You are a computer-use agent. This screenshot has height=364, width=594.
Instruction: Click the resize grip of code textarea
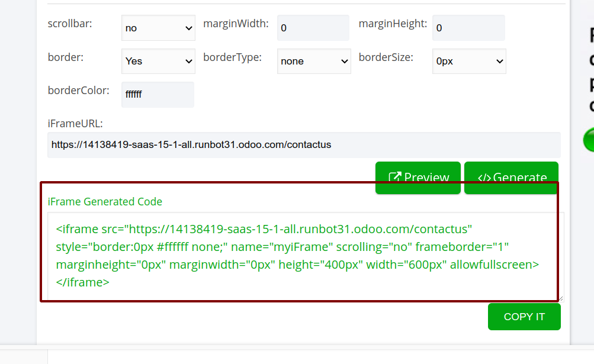tap(560, 298)
